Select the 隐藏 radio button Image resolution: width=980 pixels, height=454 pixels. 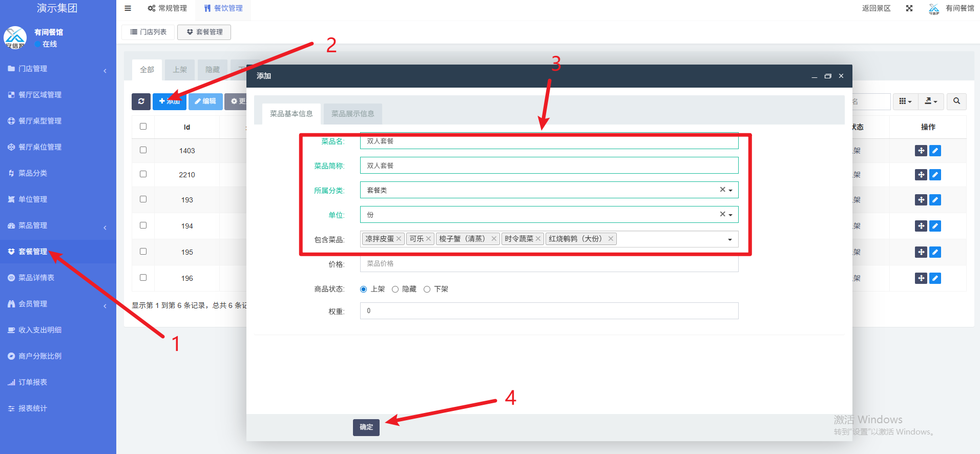[x=395, y=289]
